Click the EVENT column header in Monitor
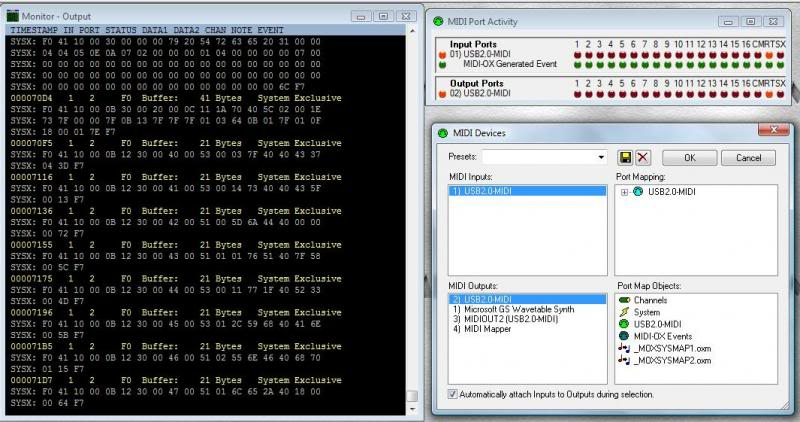Image resolution: width=800 pixels, height=422 pixels. pyautogui.click(x=270, y=30)
